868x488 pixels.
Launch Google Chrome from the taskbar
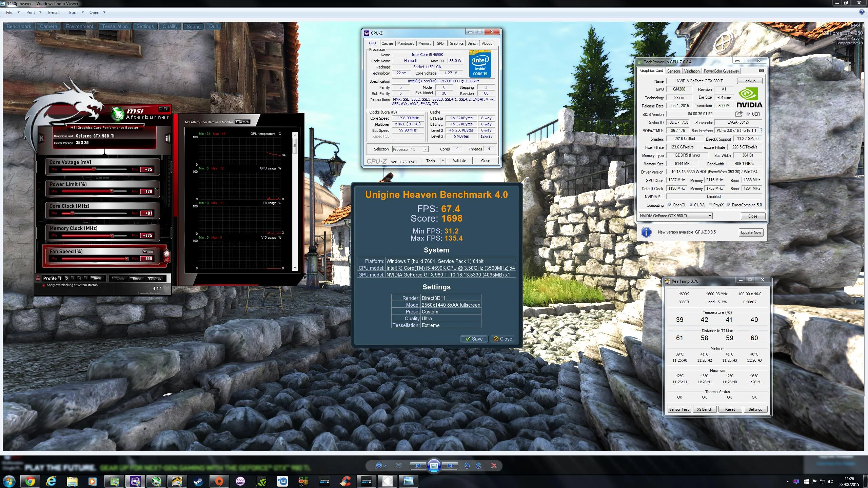coord(30,481)
